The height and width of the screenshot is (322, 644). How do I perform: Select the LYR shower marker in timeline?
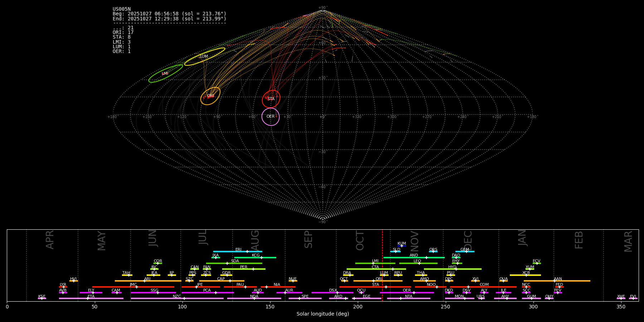63,287
